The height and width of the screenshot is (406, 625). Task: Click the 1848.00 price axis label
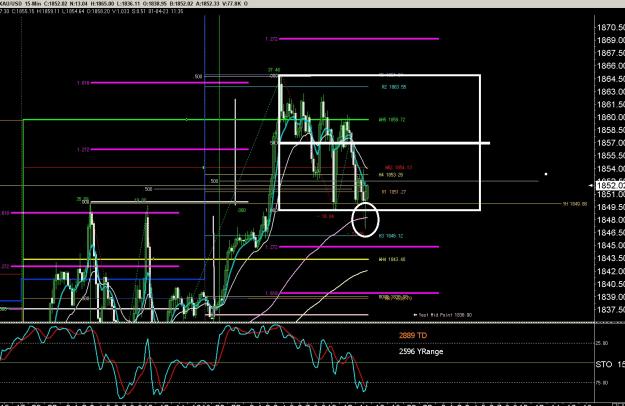(x=611, y=220)
